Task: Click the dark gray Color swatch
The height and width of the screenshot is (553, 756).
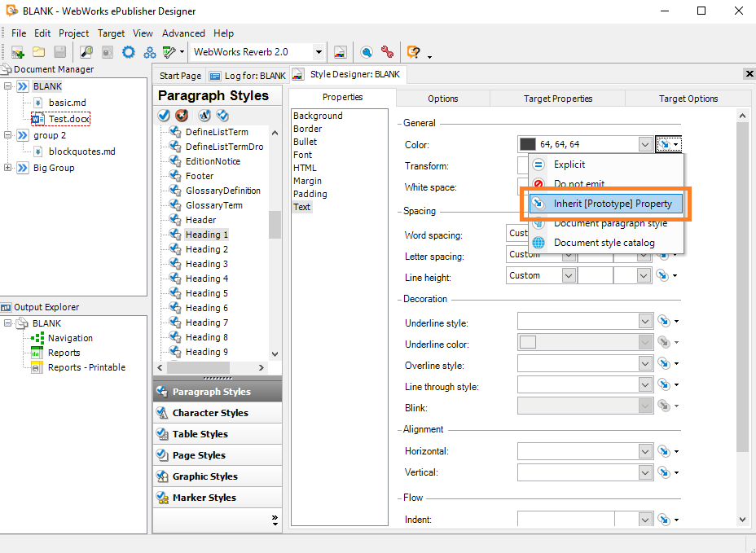Action: click(x=527, y=144)
